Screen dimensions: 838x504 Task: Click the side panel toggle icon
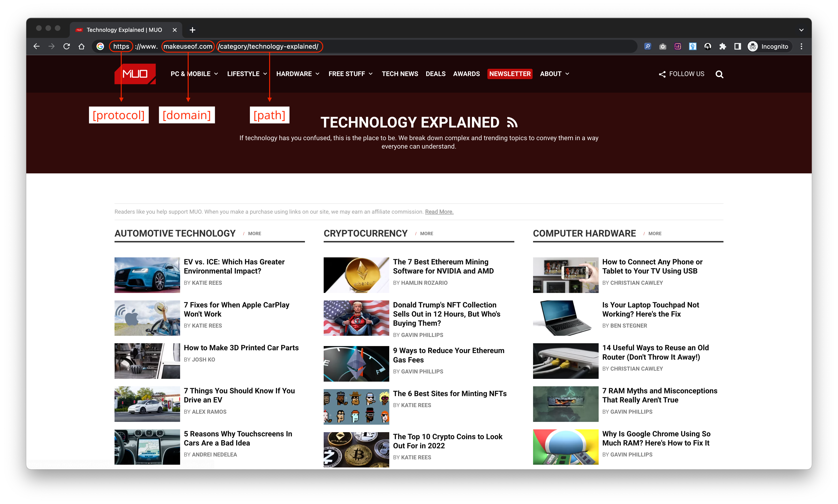point(737,46)
